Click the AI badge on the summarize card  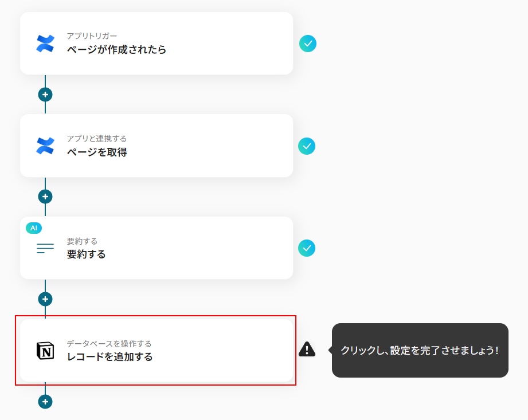coord(34,228)
